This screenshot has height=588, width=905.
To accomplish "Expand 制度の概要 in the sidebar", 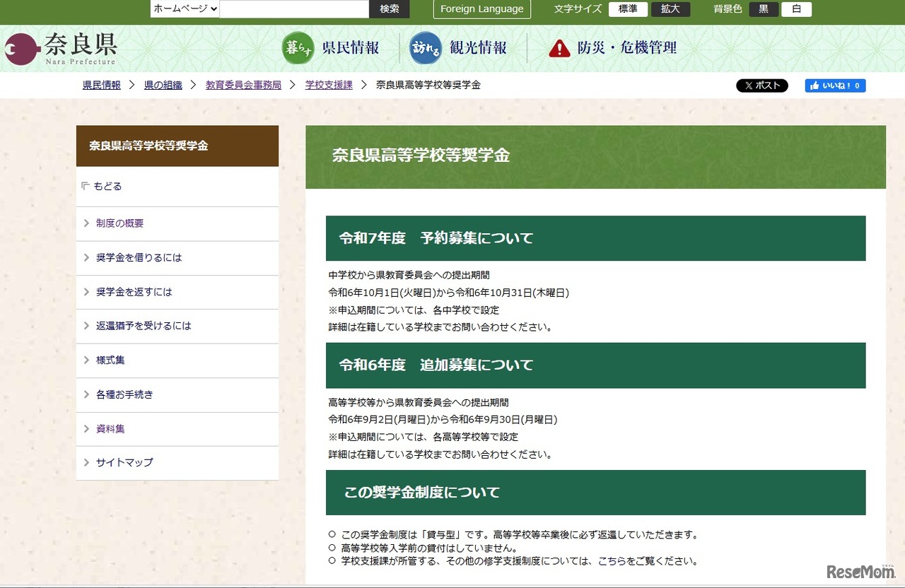I will (x=119, y=223).
